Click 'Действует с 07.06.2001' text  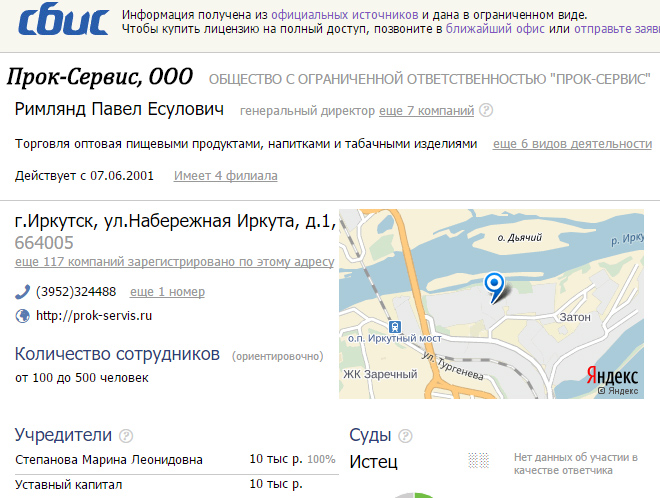(84, 176)
